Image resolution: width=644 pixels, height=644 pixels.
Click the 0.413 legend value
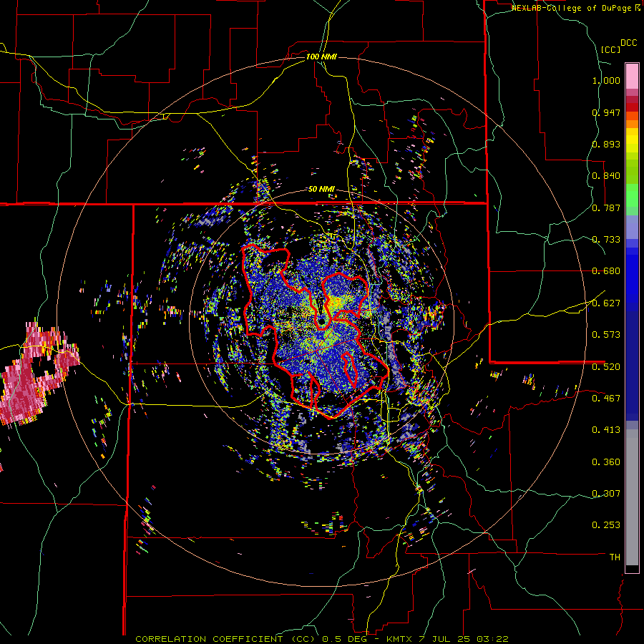606,430
